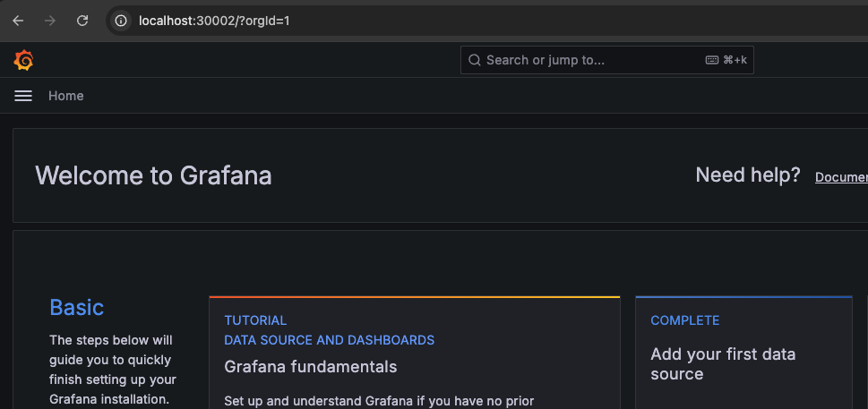Viewport: 868px width, 409px height.
Task: Open site information icon in address bar
Action: 121,21
